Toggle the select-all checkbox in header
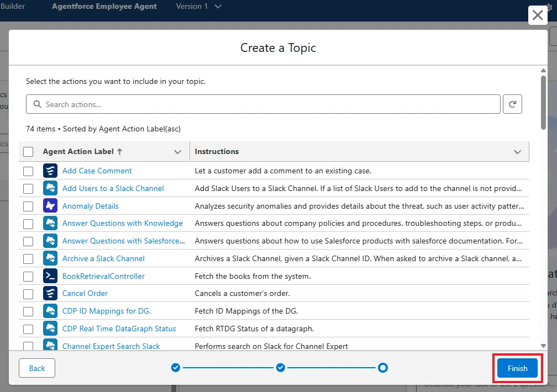 click(x=28, y=152)
